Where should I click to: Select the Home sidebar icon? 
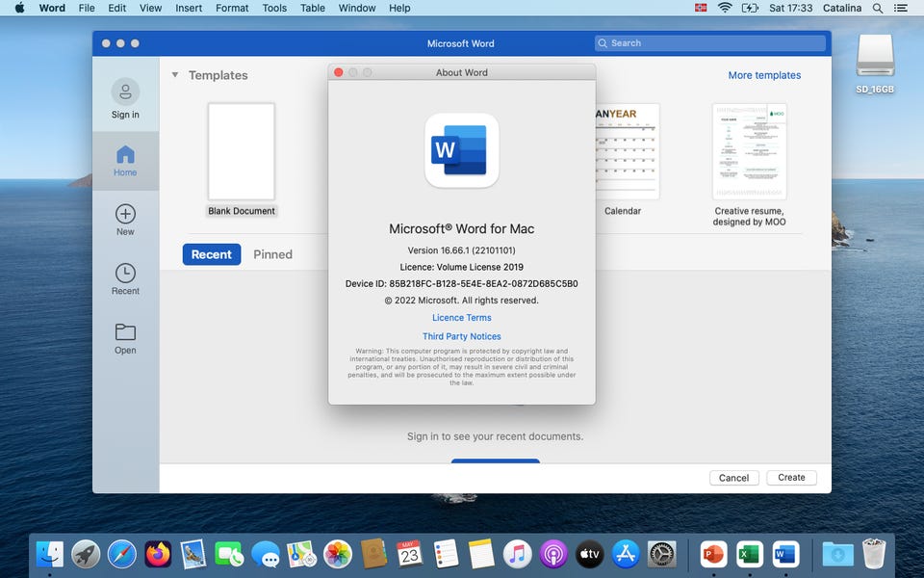coord(125,154)
